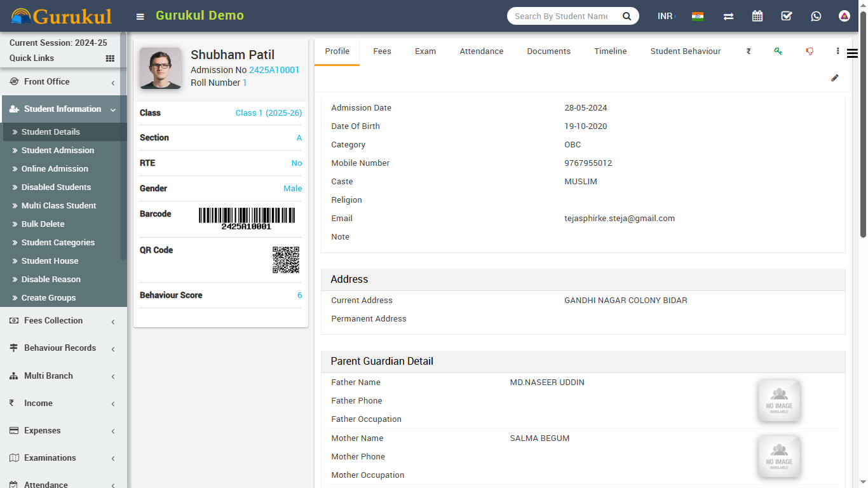
Task: Expand the Fees Collection sidebar menu
Action: [x=64, y=321]
